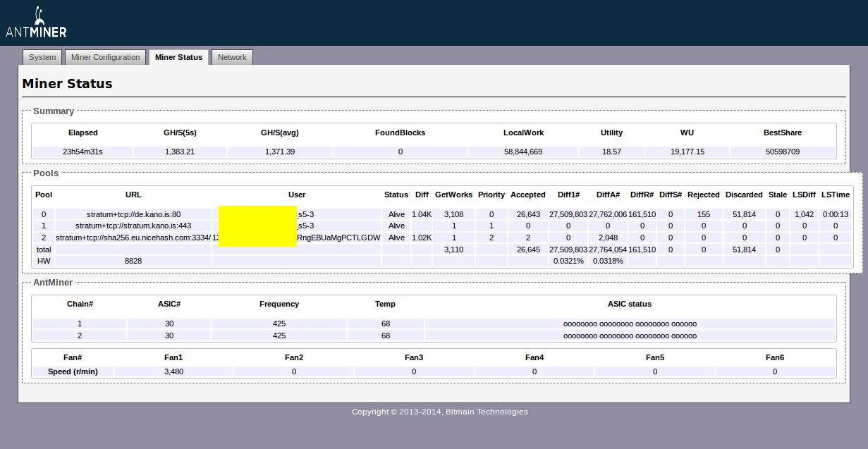This screenshot has width=868, height=449.
Task: Click the GH/S(avg) value 1,371.39
Action: [280, 152]
